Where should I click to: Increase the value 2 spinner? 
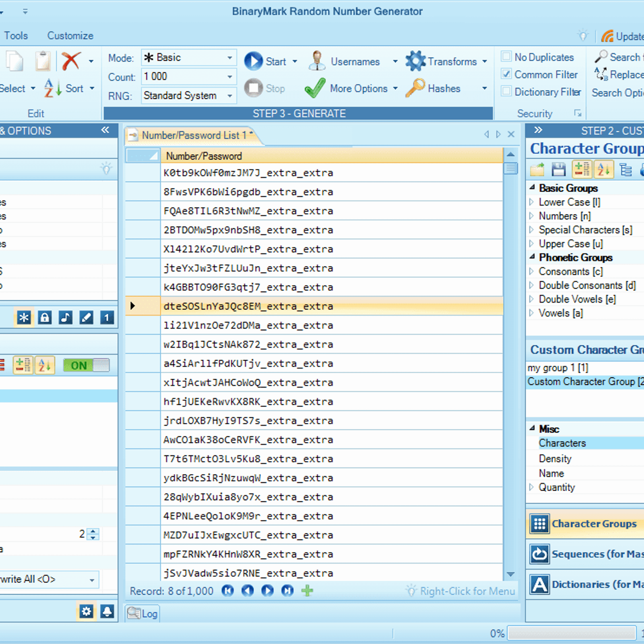[x=93, y=531]
